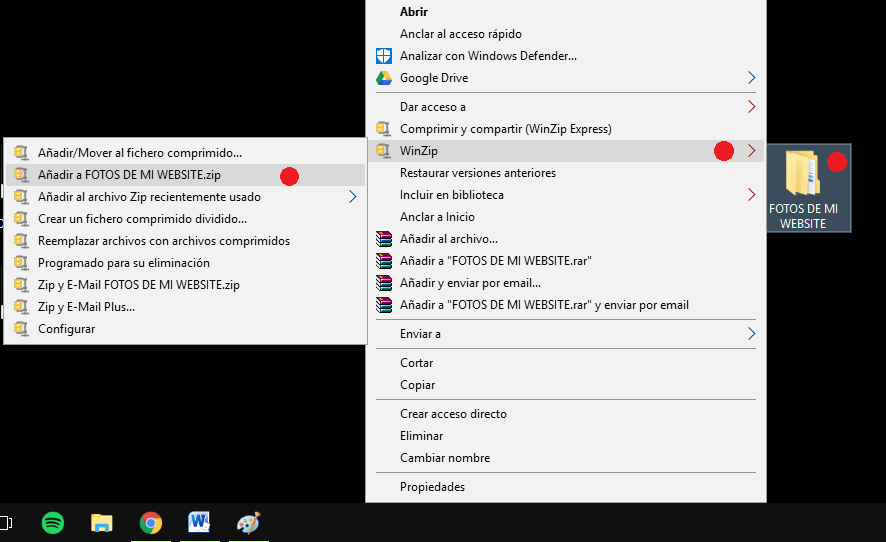Select 'Crear un fichero comprimido dividido...'

point(142,219)
